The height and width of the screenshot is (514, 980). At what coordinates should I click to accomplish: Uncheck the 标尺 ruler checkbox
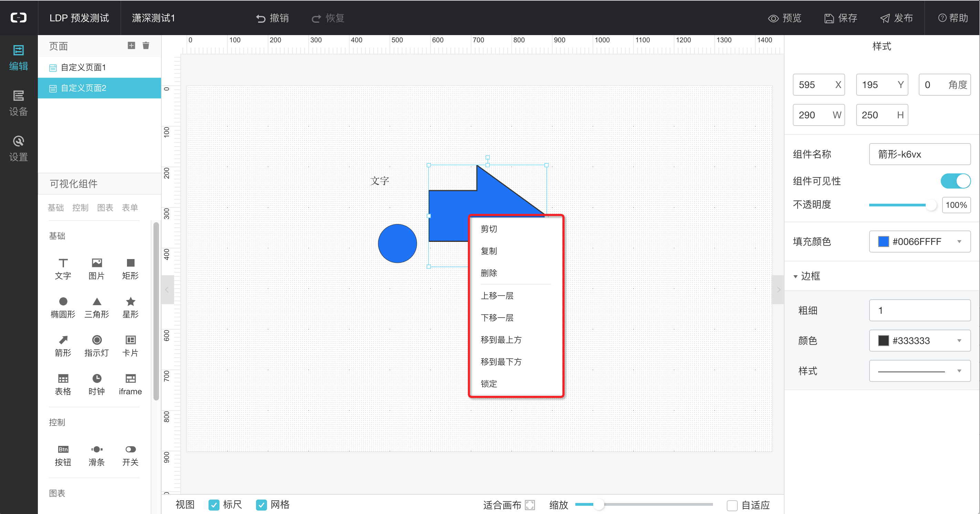coord(214,504)
